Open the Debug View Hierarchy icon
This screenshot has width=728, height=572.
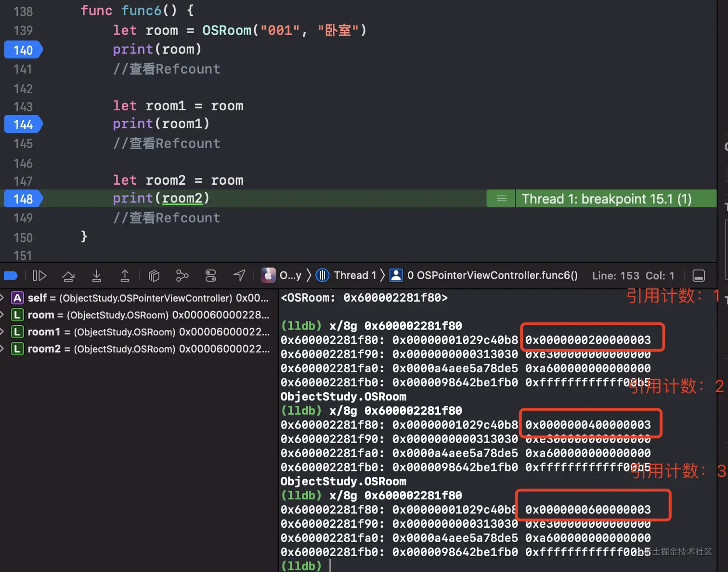154,276
